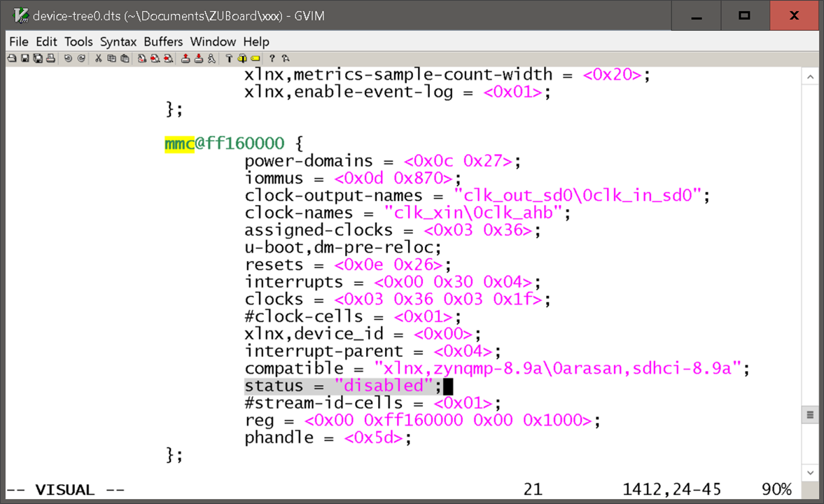The height and width of the screenshot is (504, 824).
Task: Print the buffer using the printer icon
Action: pyautogui.click(x=50, y=58)
